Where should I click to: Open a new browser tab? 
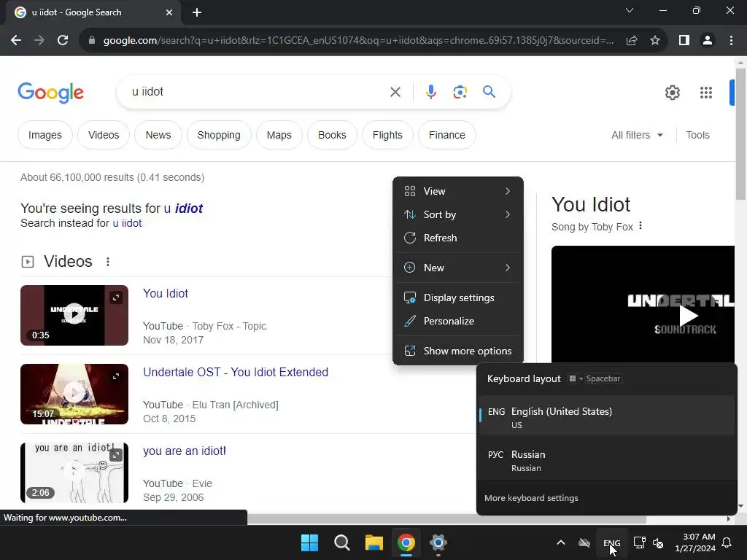pyautogui.click(x=197, y=12)
